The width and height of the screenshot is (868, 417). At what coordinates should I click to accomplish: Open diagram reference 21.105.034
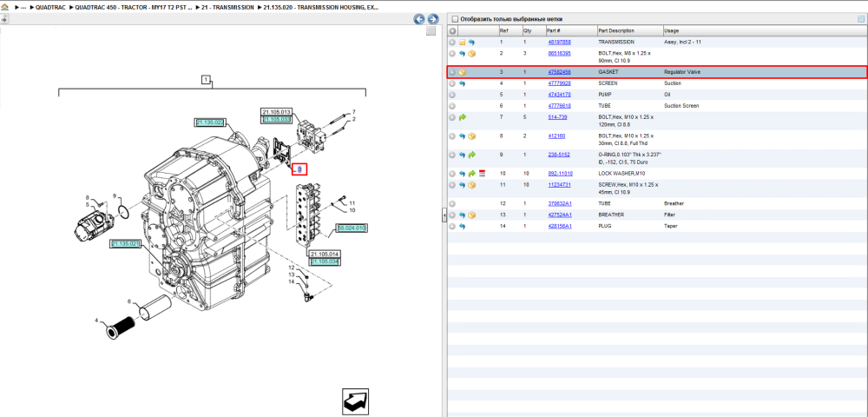point(324,262)
